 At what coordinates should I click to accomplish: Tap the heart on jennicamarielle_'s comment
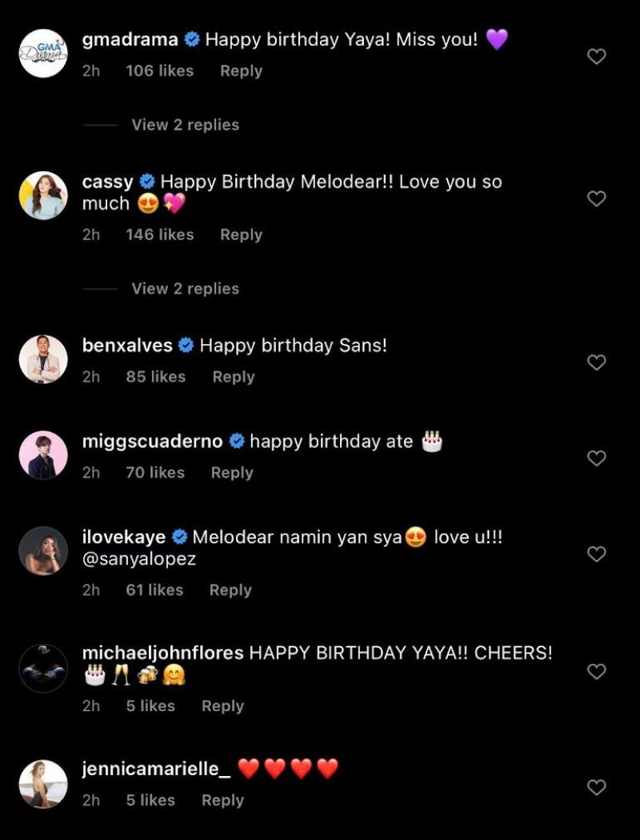(x=597, y=787)
